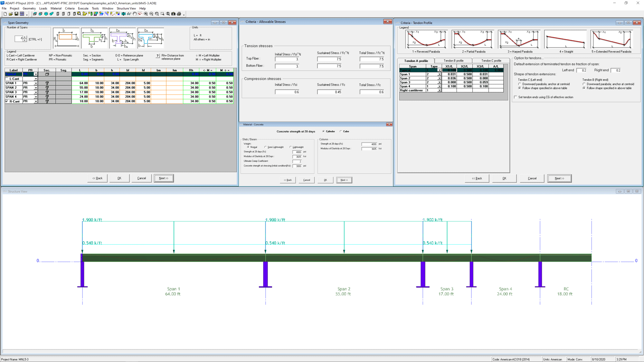The image size is (644, 362).
Task: Click the camera snapshot icon
Action: 173,14
